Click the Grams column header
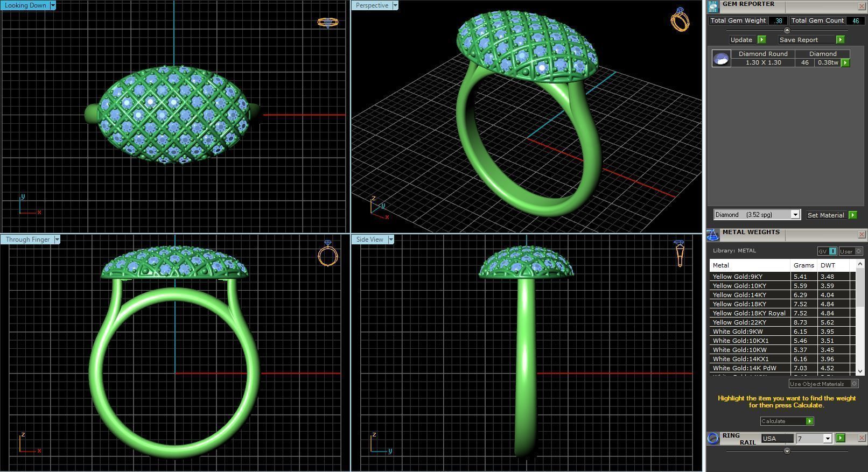868x472 pixels. pos(803,265)
